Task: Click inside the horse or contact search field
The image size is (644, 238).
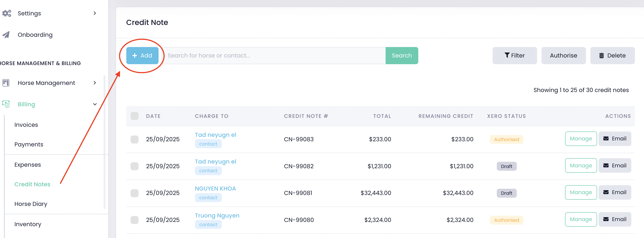Action: coord(275,55)
